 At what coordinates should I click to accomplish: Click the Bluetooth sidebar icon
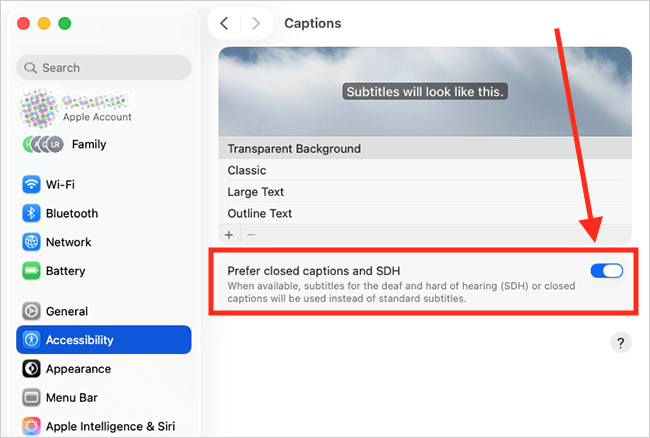tap(31, 213)
